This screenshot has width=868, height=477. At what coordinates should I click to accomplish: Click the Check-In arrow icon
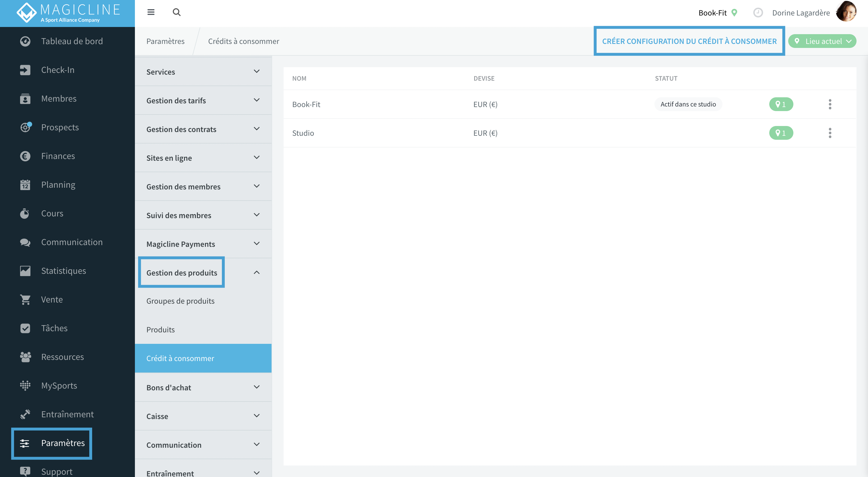click(25, 70)
